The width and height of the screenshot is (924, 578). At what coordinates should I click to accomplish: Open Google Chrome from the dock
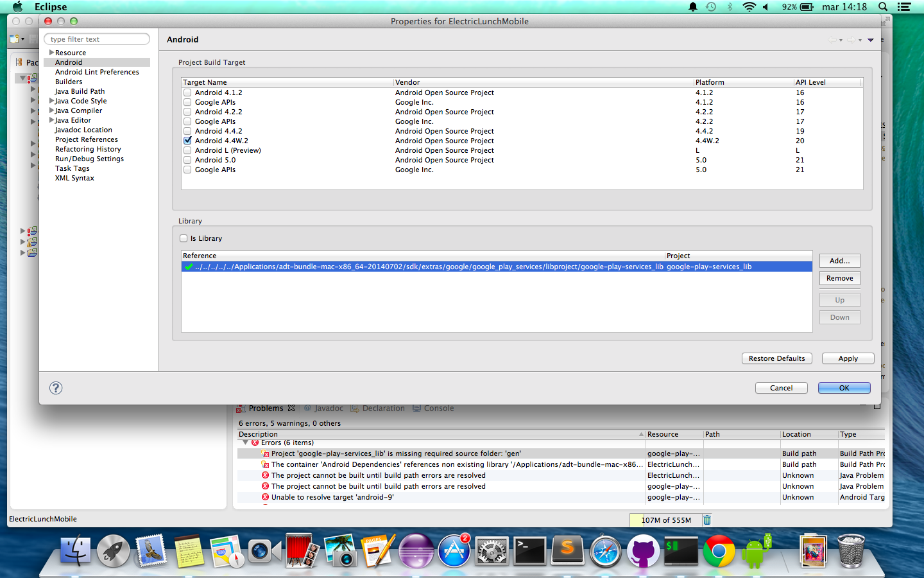pos(719,551)
